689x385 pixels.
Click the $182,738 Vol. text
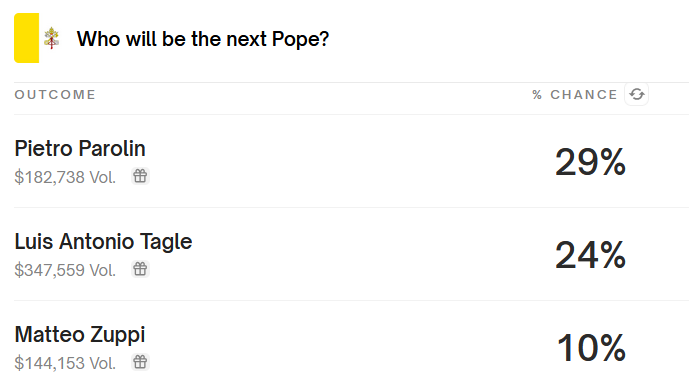pos(65,177)
